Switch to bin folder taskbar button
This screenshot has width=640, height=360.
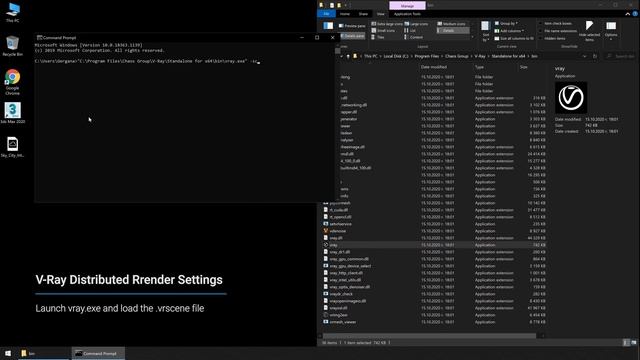coord(44,353)
